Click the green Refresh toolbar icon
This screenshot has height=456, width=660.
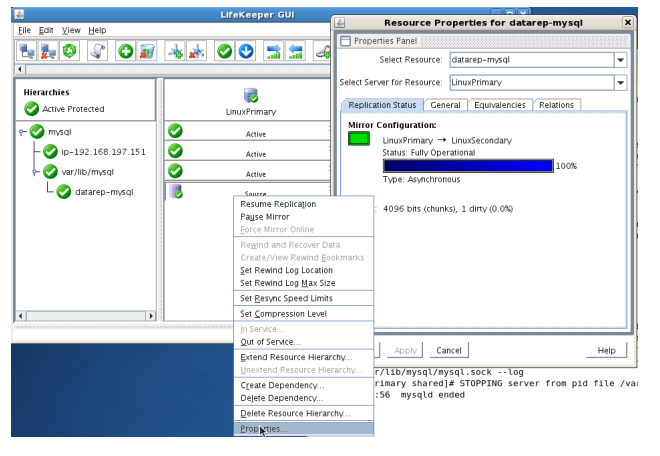[69, 51]
